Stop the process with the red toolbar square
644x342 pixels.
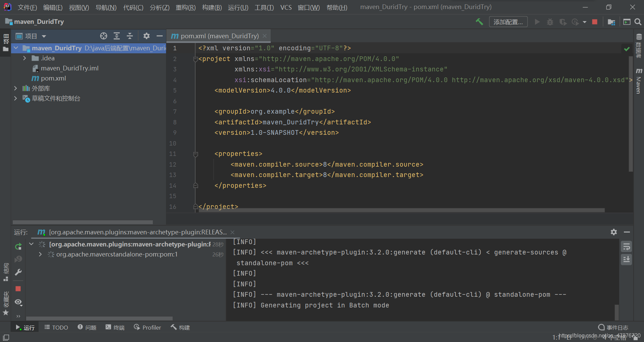pos(595,22)
